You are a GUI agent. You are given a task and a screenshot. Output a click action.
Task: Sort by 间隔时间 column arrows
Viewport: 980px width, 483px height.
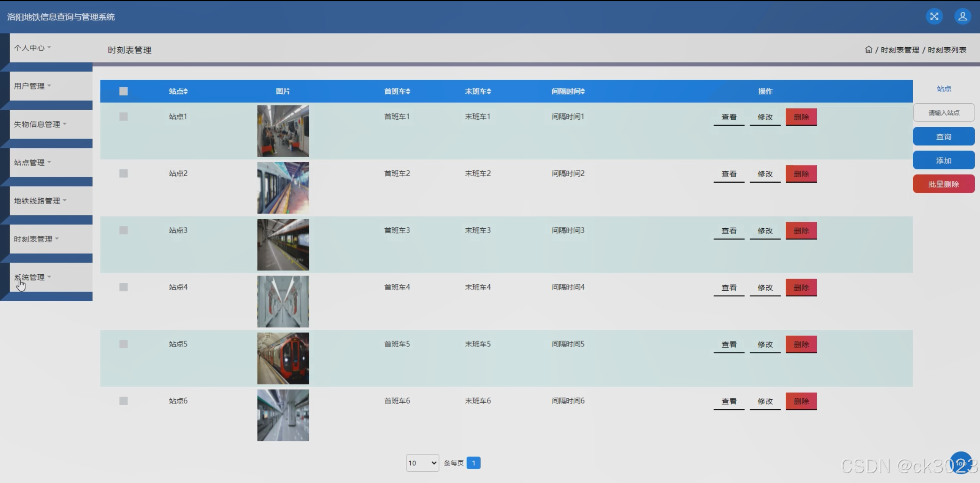583,92
